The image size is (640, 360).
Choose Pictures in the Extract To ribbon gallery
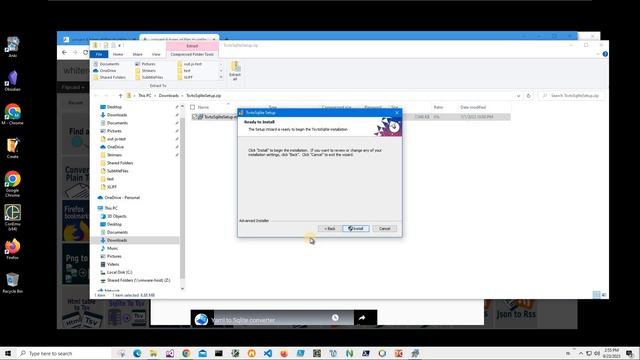point(145,64)
